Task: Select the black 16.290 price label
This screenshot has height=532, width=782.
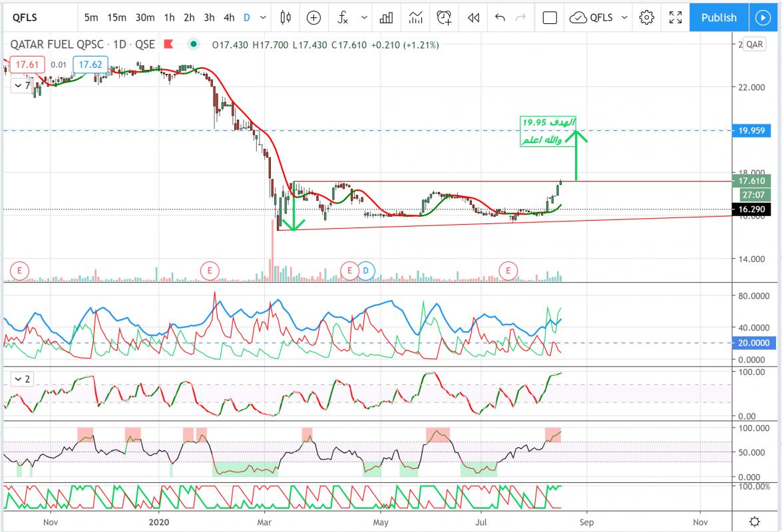Action: click(x=751, y=209)
